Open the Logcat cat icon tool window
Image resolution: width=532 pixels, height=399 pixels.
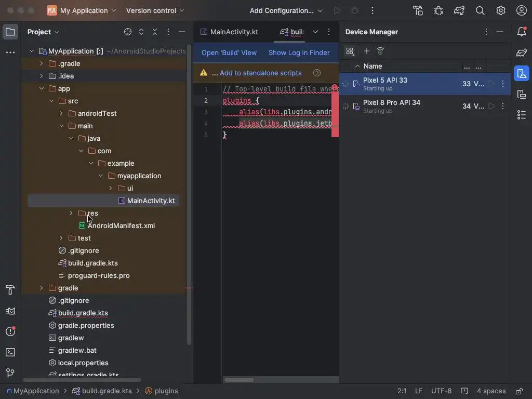(10, 311)
